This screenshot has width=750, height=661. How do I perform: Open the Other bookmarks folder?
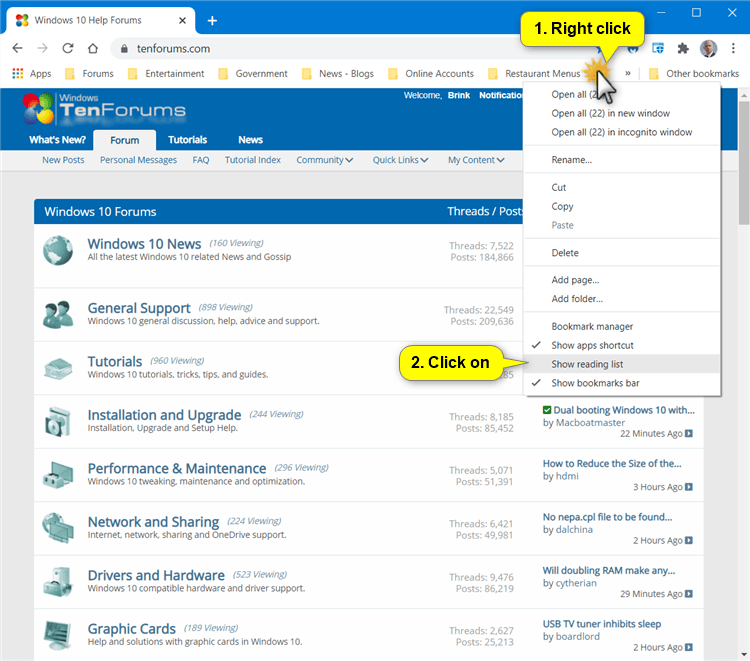pyautogui.click(x=694, y=74)
